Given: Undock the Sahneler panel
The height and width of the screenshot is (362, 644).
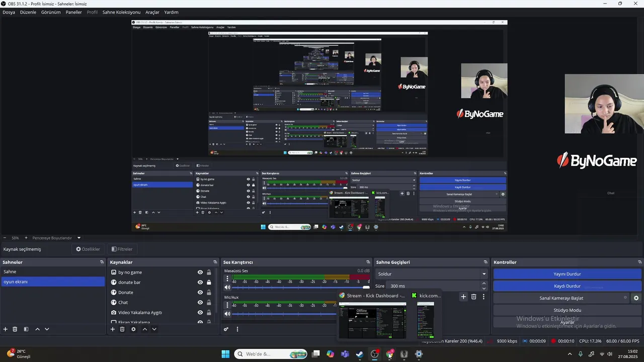Looking at the screenshot, I should (102, 262).
